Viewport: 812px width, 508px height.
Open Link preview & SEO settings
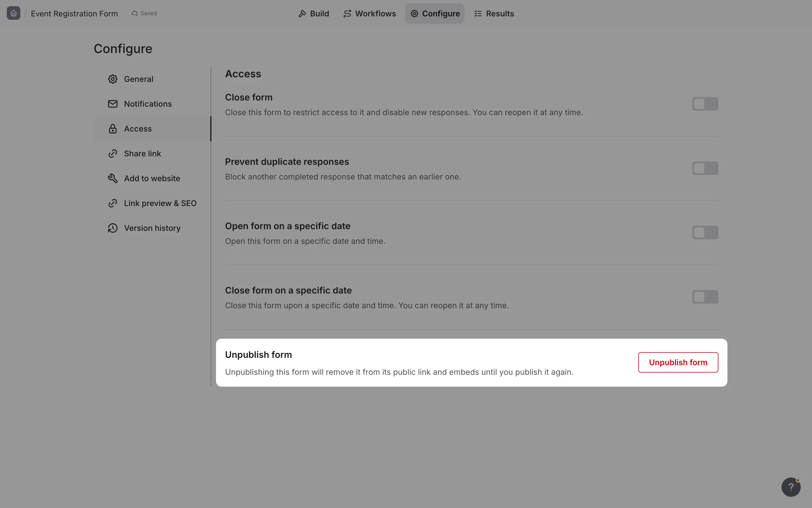[x=152, y=203]
